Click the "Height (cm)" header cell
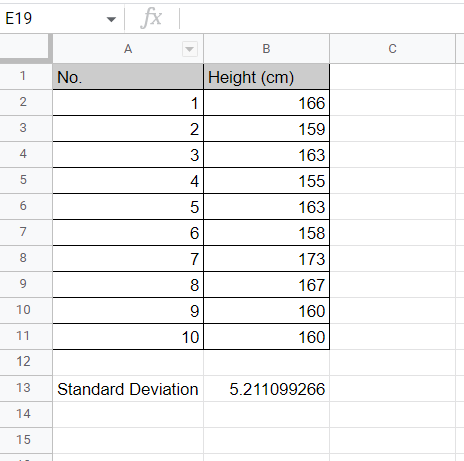The width and height of the screenshot is (464, 461). 266,77
